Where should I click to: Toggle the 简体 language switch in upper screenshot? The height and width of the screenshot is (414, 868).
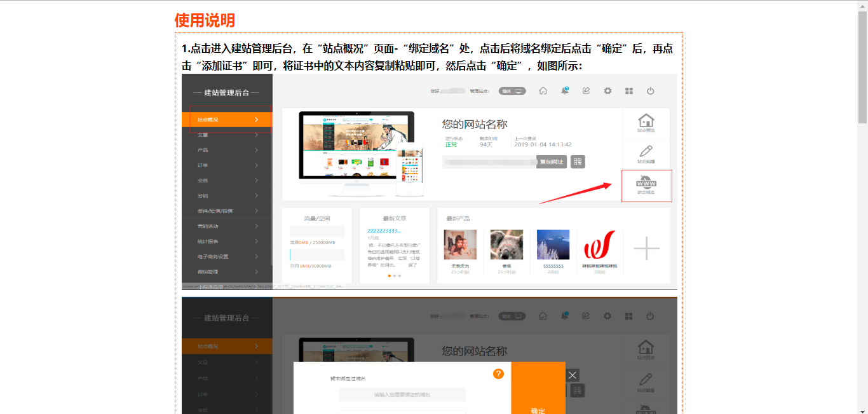(x=512, y=91)
